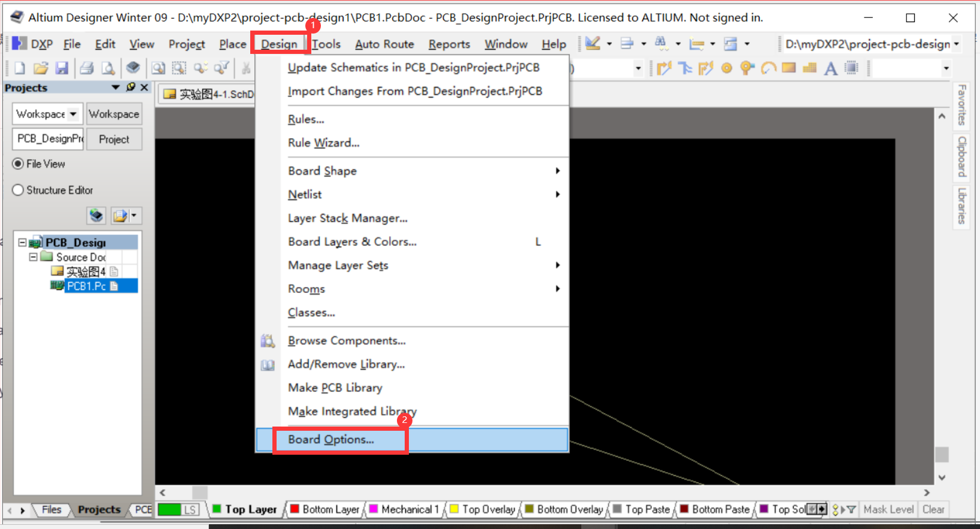Click the Project button
This screenshot has width=980, height=529.
pyautogui.click(x=114, y=139)
